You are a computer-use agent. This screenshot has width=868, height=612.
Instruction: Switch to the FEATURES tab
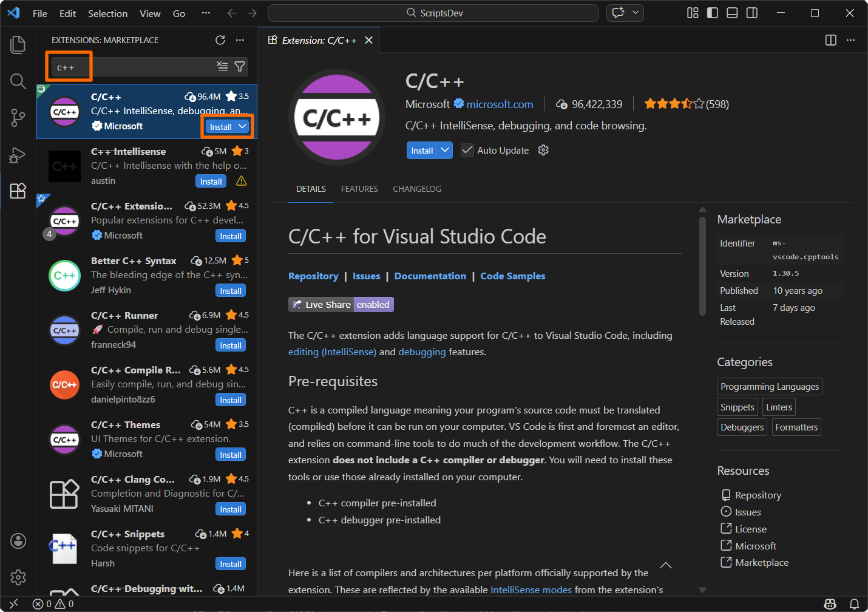click(x=359, y=189)
